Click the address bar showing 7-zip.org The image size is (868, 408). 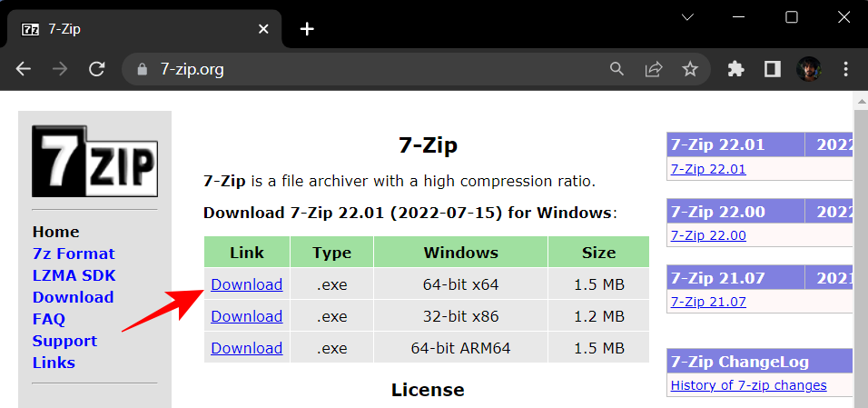pyautogui.click(x=363, y=69)
